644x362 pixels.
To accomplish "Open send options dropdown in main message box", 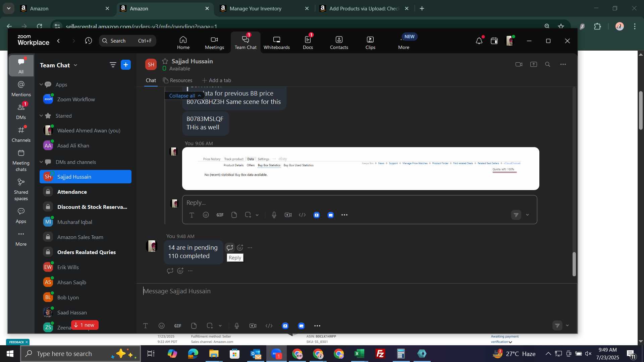I will [567, 325].
